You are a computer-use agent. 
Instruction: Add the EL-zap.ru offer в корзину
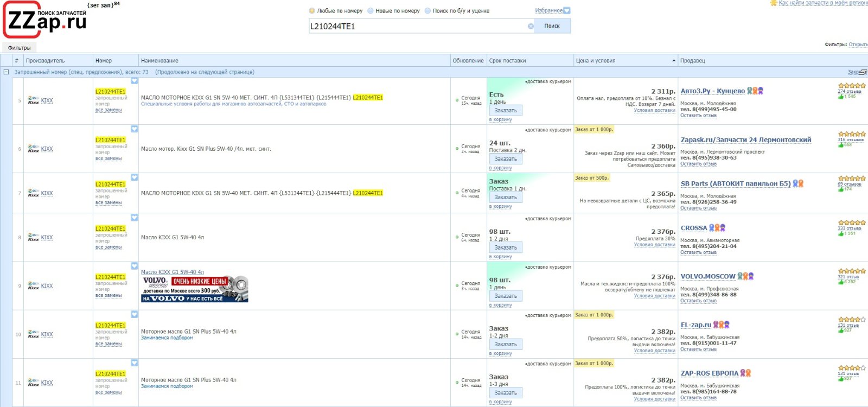[x=501, y=353]
